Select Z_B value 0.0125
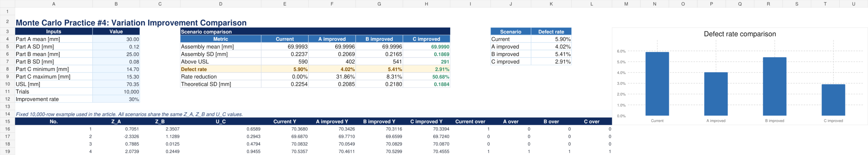The image size is (868, 155). [160, 144]
